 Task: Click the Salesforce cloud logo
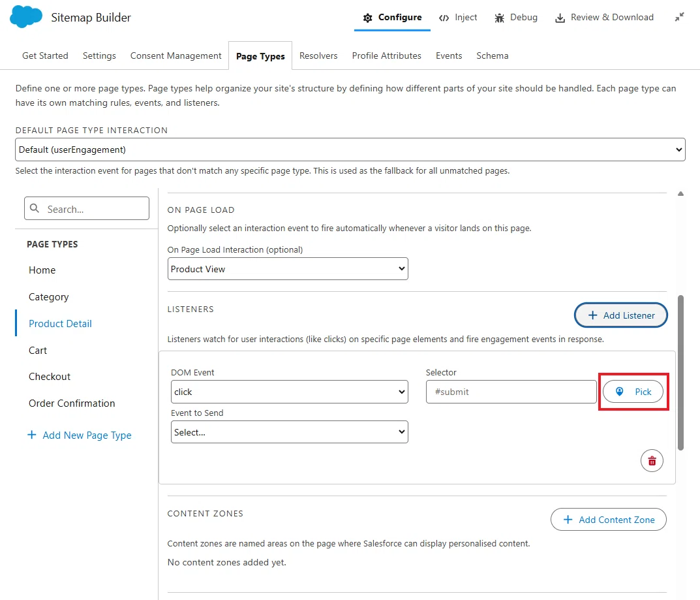26,17
